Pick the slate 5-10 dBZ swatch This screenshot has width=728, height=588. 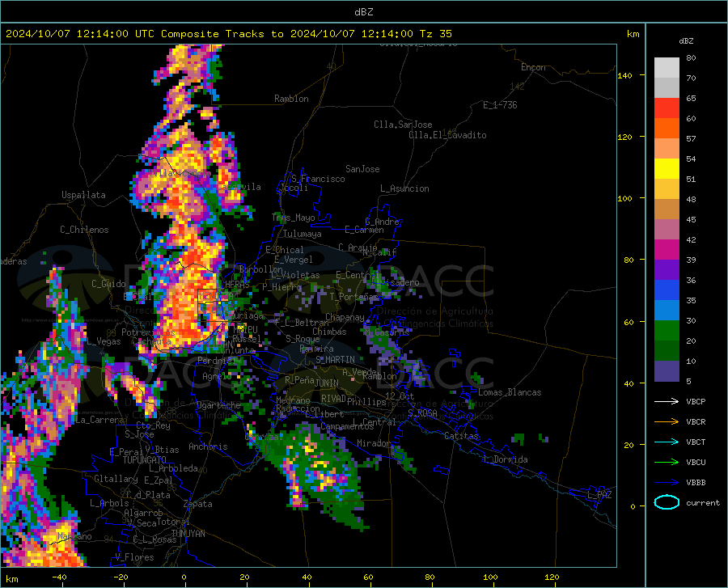click(x=667, y=370)
